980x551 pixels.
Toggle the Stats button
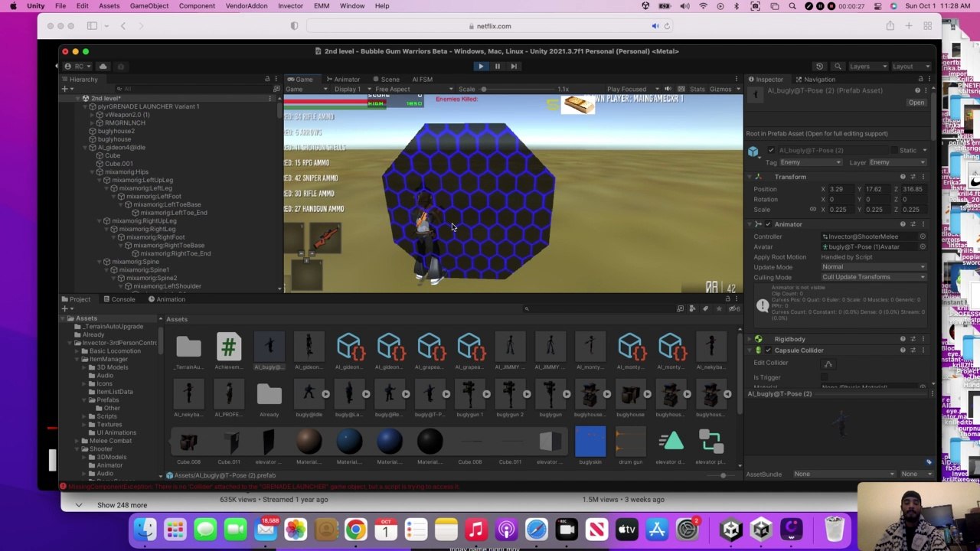[x=697, y=89]
